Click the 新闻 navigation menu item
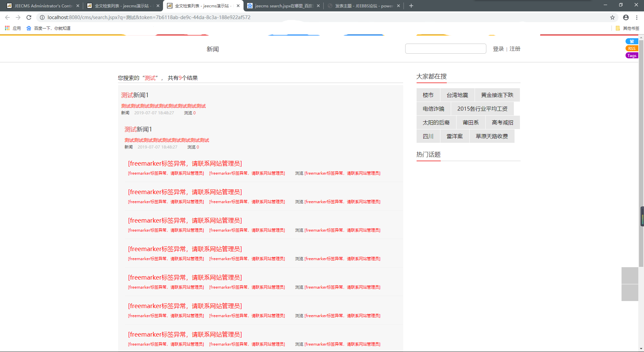This screenshot has width=644, height=352. [213, 49]
